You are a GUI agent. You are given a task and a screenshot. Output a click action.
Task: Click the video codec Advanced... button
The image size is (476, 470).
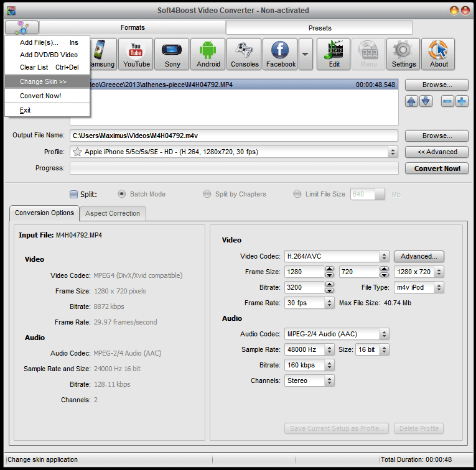coord(419,257)
